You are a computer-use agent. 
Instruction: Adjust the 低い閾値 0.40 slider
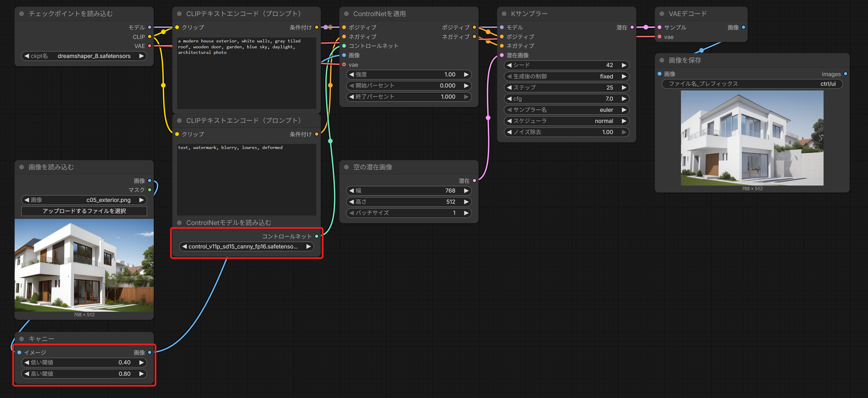point(84,363)
